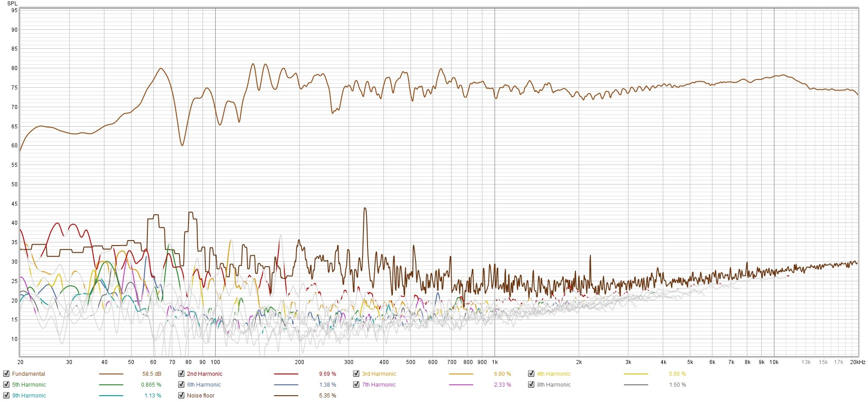The height and width of the screenshot is (402, 868).
Task: Toggle the Fundamental trace checkbox
Action: [x=6, y=374]
